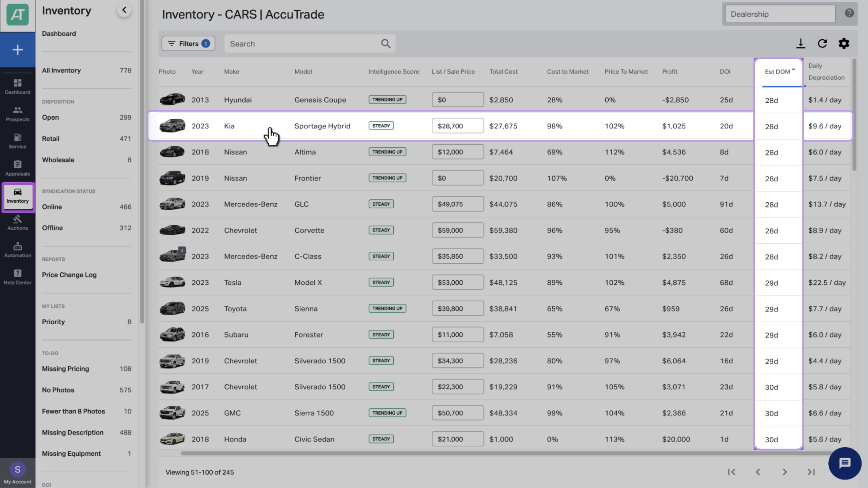Sort by Year column header
Screen dimensions: 868x488
[197, 72]
